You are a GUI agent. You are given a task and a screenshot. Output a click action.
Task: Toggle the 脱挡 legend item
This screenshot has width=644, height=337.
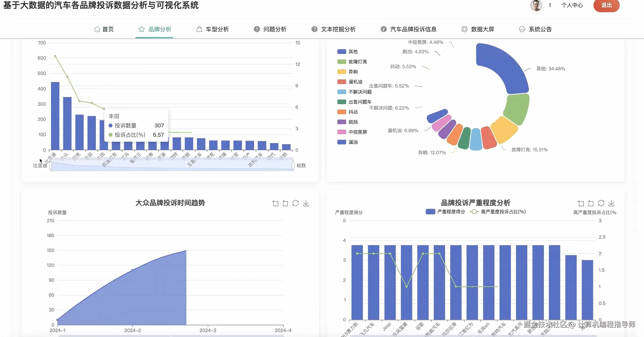(348, 122)
